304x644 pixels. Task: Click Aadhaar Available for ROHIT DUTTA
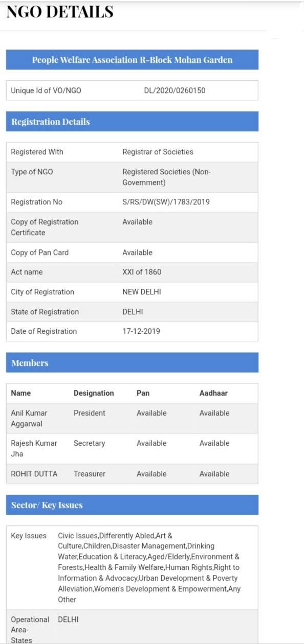click(214, 474)
